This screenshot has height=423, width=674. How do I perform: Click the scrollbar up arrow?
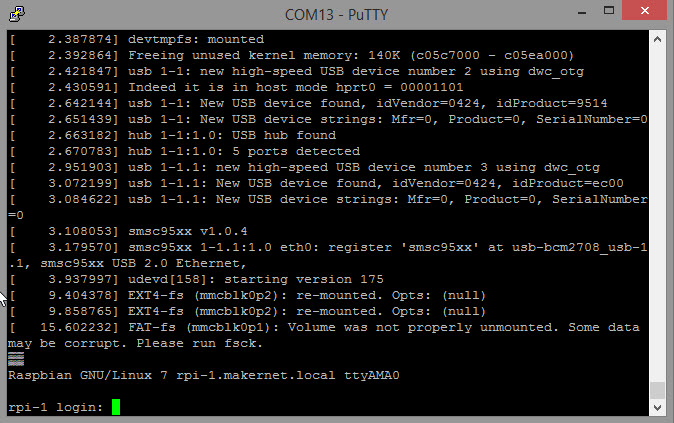(657, 40)
